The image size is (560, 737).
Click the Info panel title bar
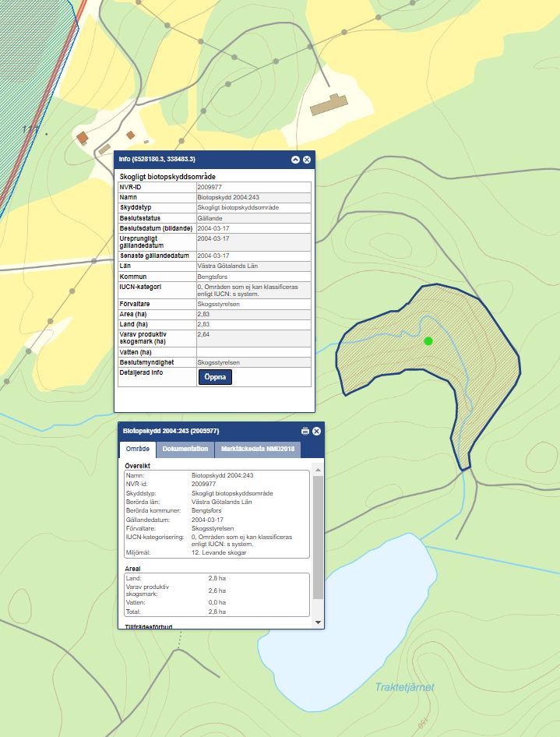coord(203,160)
